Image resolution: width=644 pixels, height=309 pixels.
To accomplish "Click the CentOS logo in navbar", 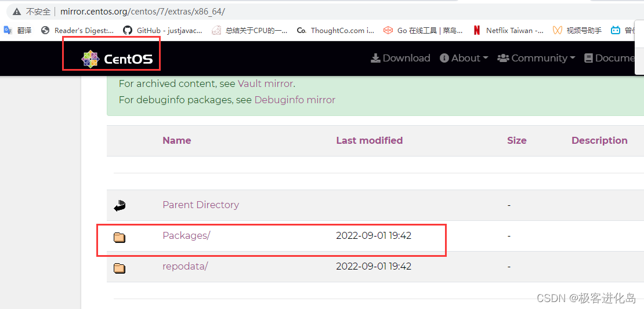I will (x=117, y=59).
